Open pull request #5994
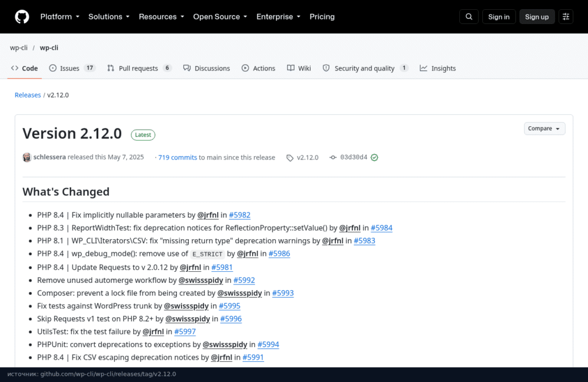Screen dimensions: 588x382 pos(268,345)
